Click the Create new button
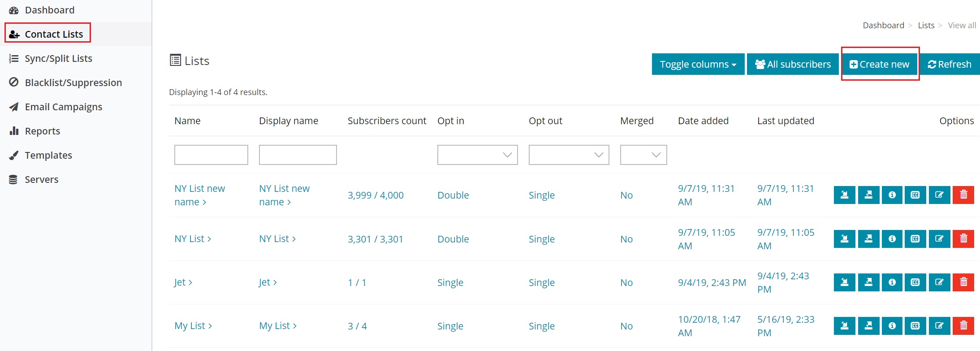Screen dimensions: 980x351 tap(880, 64)
